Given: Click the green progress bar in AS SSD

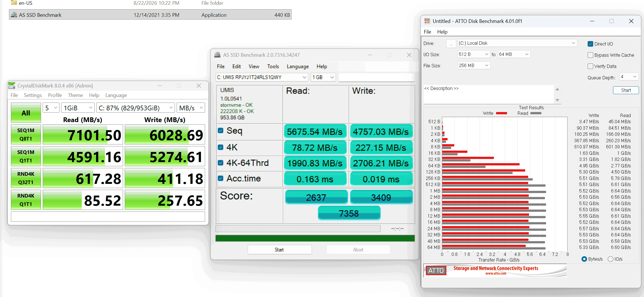Looking at the screenshot, I should [x=315, y=238].
